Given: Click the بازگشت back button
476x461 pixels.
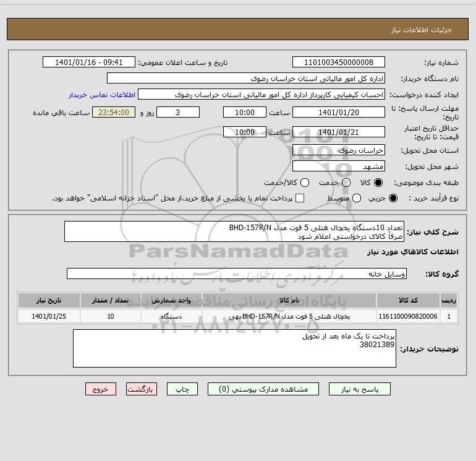Looking at the screenshot, I should 142,389.
